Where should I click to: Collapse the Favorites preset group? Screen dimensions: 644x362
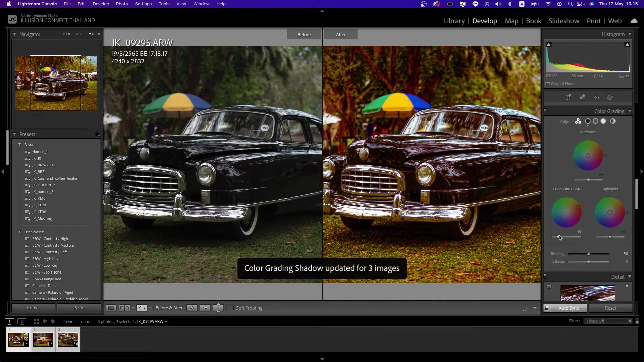pyautogui.click(x=19, y=145)
